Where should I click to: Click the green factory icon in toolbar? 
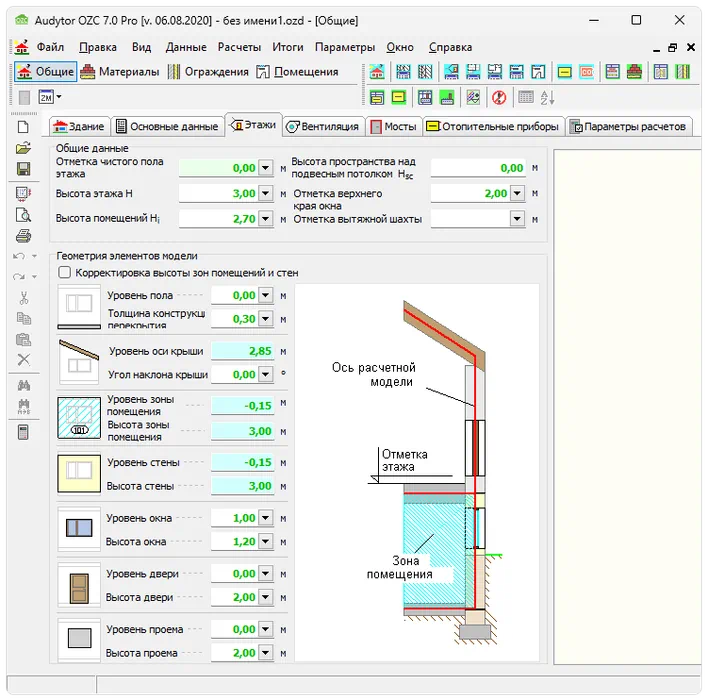click(447, 97)
